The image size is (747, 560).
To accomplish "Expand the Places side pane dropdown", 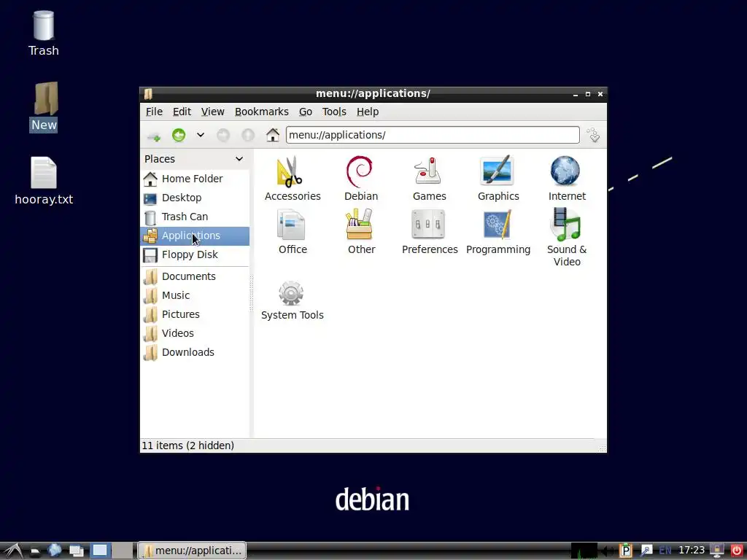I will point(239,159).
